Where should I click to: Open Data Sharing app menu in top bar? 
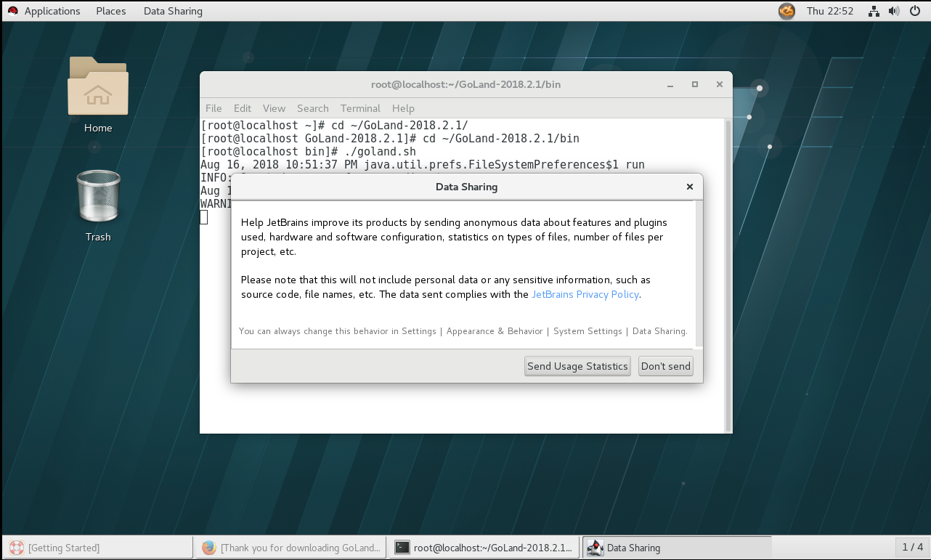tap(173, 11)
